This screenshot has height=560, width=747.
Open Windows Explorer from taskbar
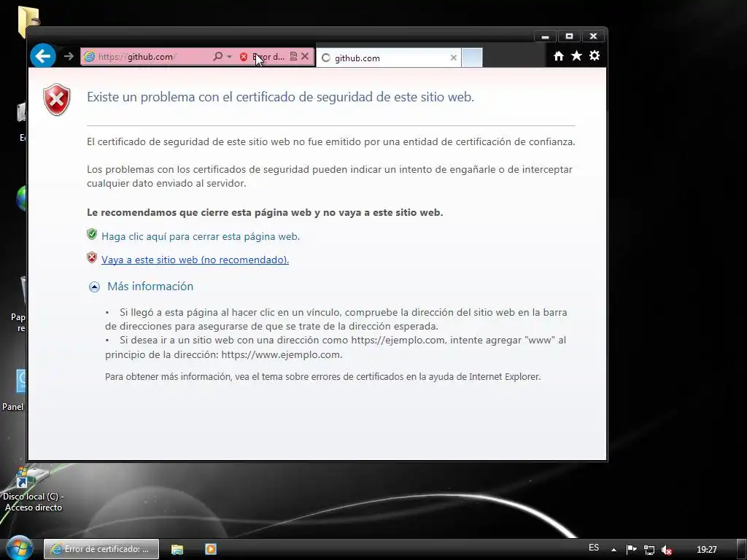point(177,549)
